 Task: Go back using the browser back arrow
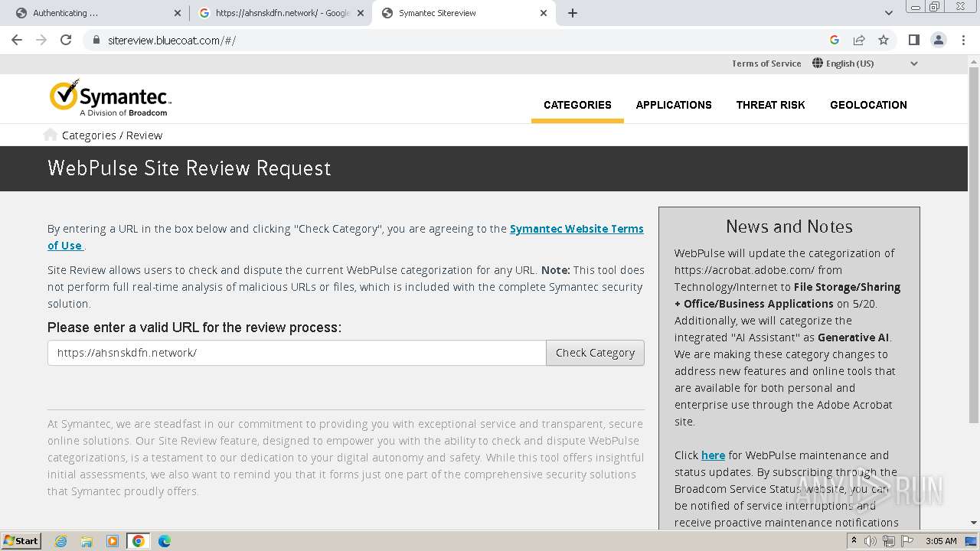17,40
